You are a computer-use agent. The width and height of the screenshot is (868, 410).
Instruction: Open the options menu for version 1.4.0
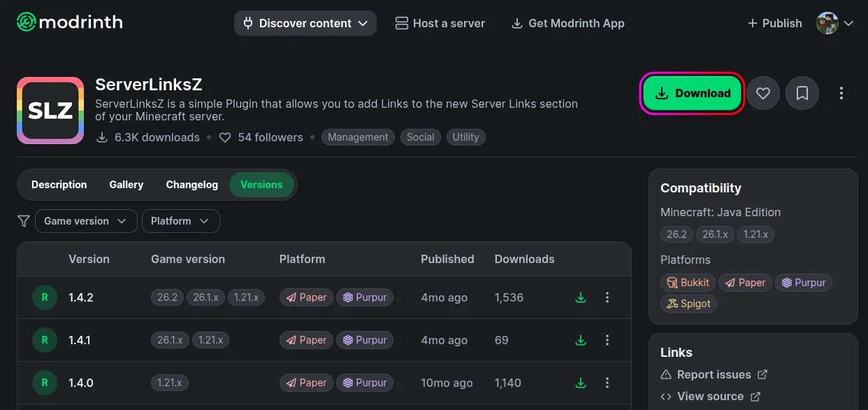pyautogui.click(x=607, y=383)
